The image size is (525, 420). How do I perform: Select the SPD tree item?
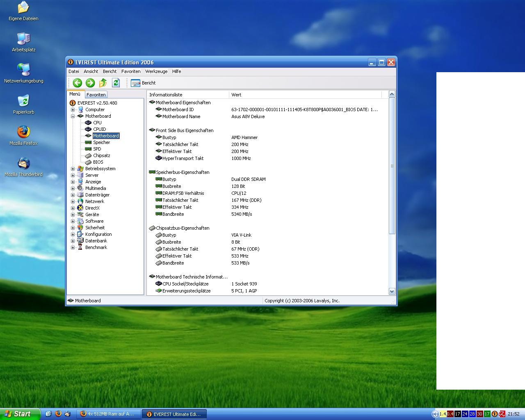(x=97, y=149)
